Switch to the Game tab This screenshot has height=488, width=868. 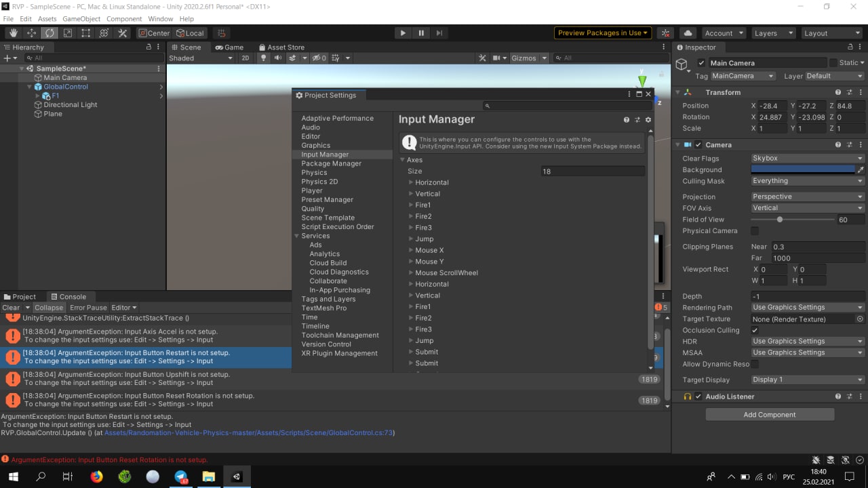(229, 47)
